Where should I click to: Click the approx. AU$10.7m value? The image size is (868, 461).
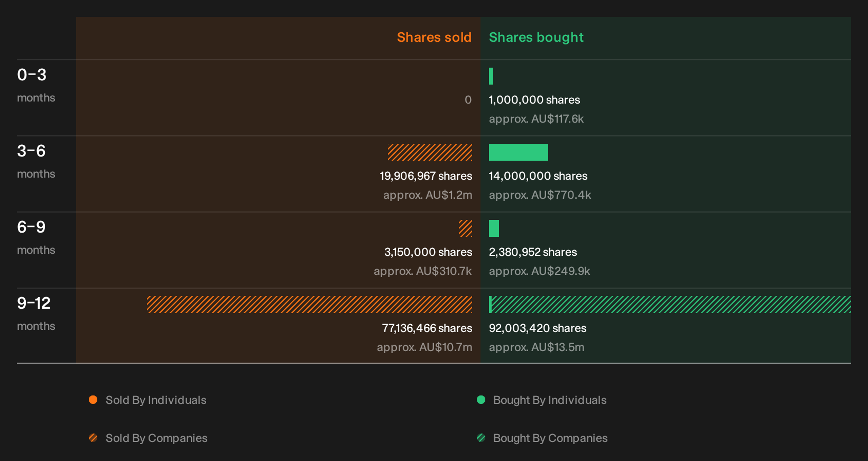coord(424,347)
